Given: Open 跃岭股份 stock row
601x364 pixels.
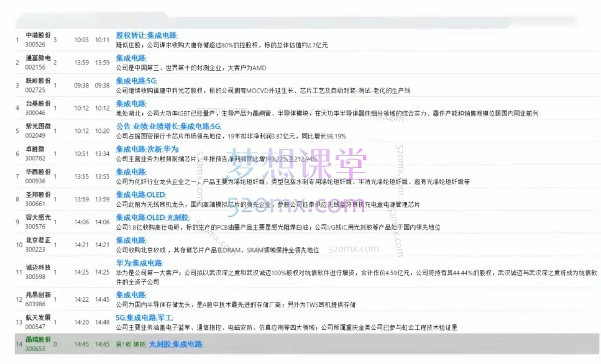Looking at the screenshot, I should [38, 81].
